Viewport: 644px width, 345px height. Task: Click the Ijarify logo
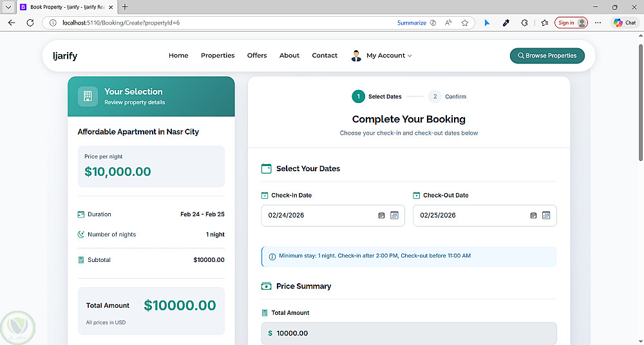pyautogui.click(x=65, y=55)
